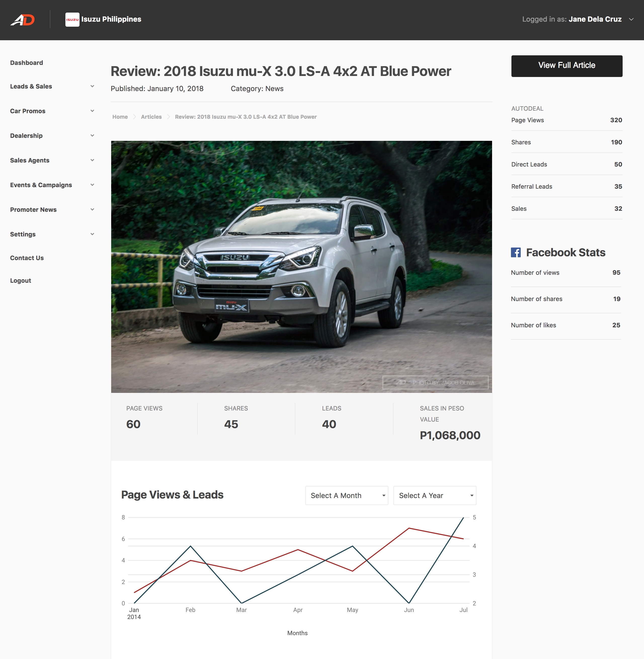644x659 pixels.
Task: Click the Number of likes 25 row
Action: click(566, 325)
